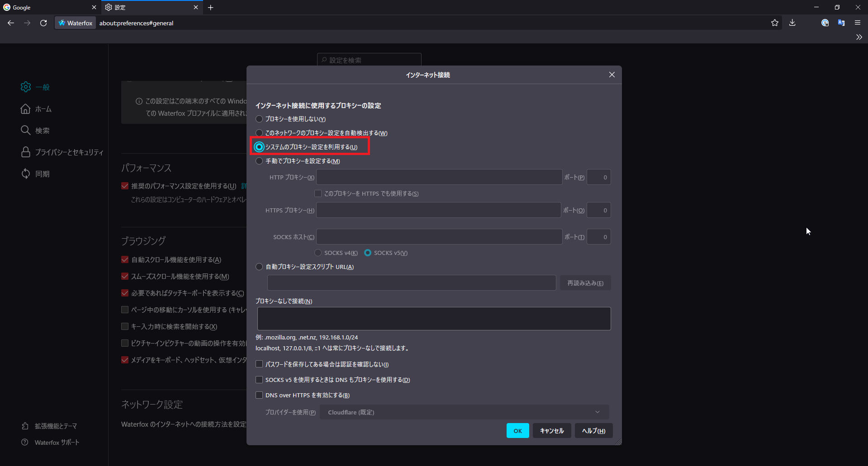Open a new tab with plus button

point(211,7)
